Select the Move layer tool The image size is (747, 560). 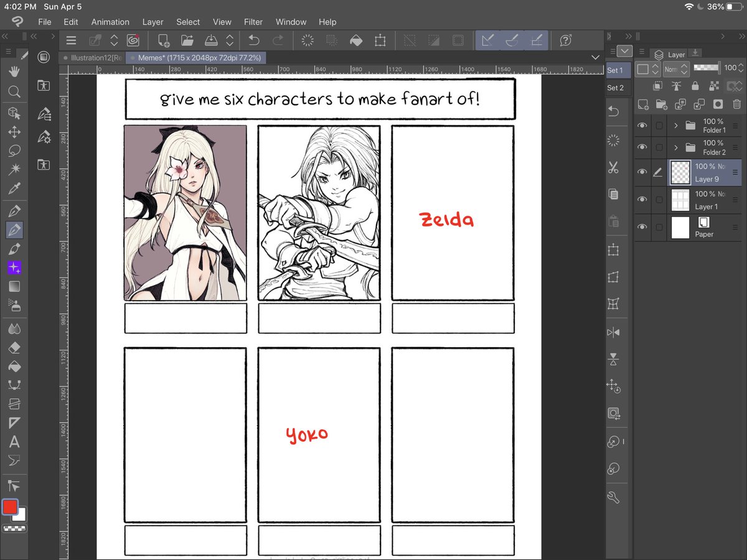pos(14,133)
